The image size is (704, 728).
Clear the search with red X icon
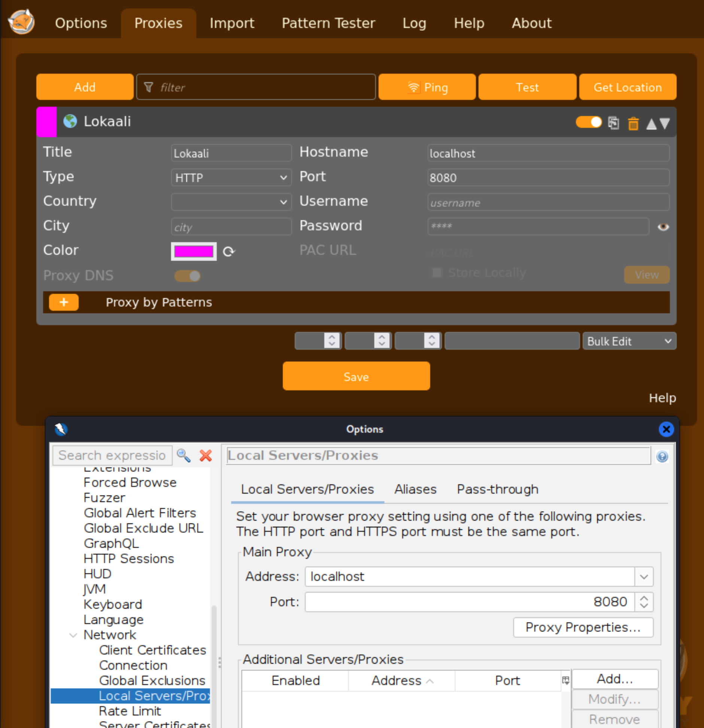[x=206, y=455]
